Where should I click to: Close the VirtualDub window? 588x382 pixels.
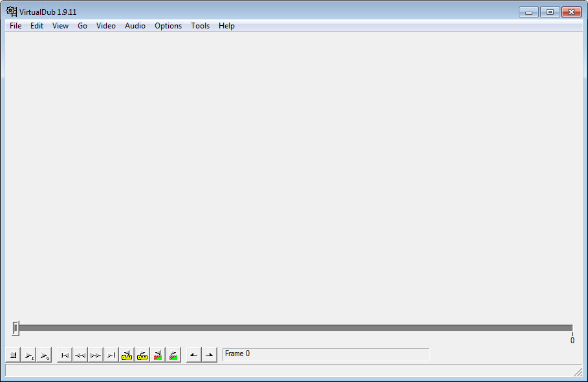click(x=571, y=12)
